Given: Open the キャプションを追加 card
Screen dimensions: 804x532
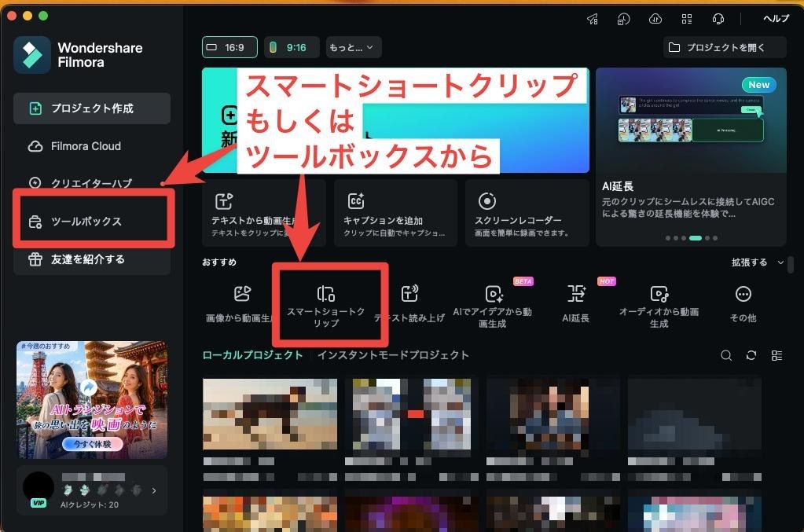Looking at the screenshot, I should coord(395,213).
